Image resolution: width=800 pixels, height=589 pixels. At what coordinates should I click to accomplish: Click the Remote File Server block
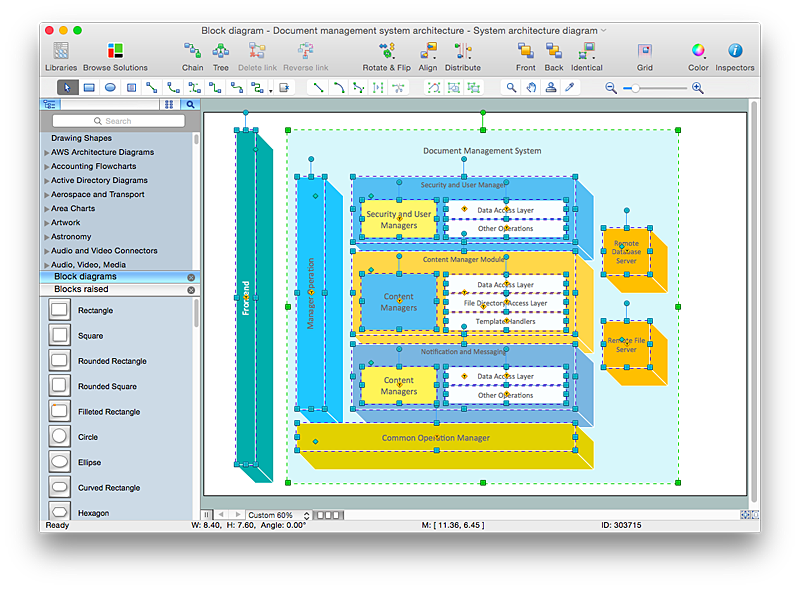point(626,345)
